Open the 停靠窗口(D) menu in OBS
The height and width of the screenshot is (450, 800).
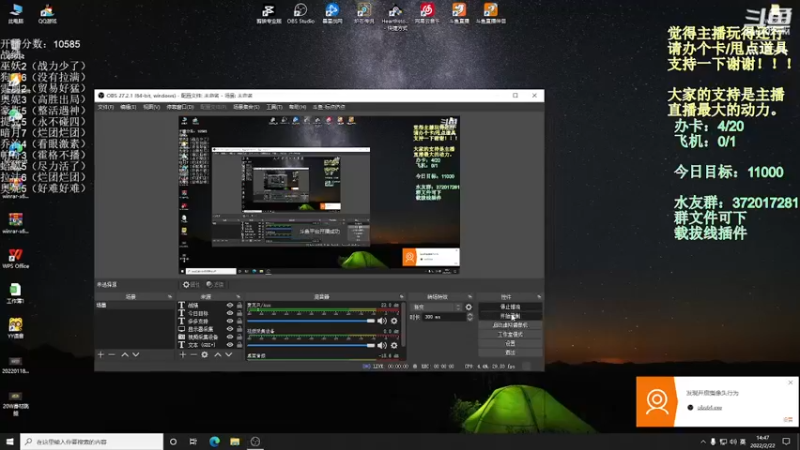[x=180, y=107]
